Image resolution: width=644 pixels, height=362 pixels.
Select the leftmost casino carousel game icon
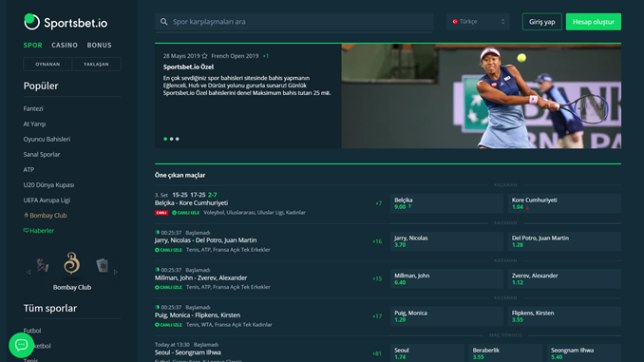pyautogui.click(x=43, y=265)
